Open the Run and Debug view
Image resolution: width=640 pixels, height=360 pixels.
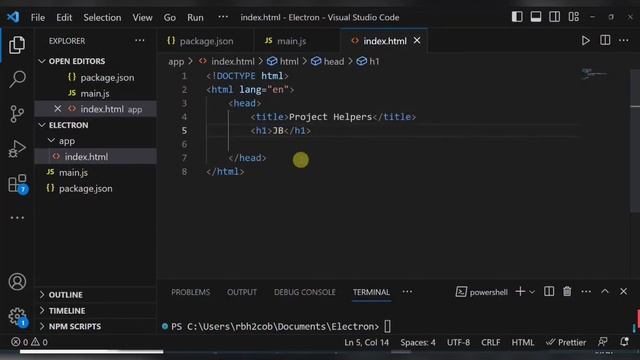pos(17,149)
